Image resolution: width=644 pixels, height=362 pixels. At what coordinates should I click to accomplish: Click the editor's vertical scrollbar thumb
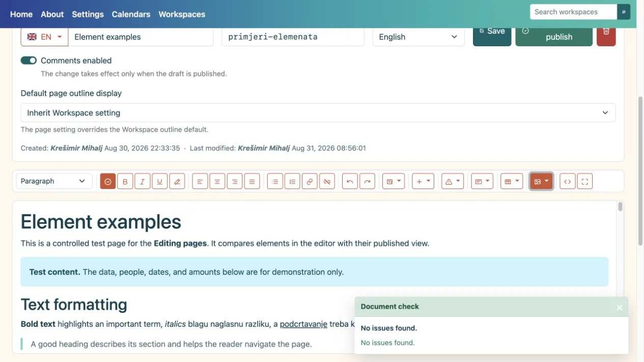coord(620,206)
